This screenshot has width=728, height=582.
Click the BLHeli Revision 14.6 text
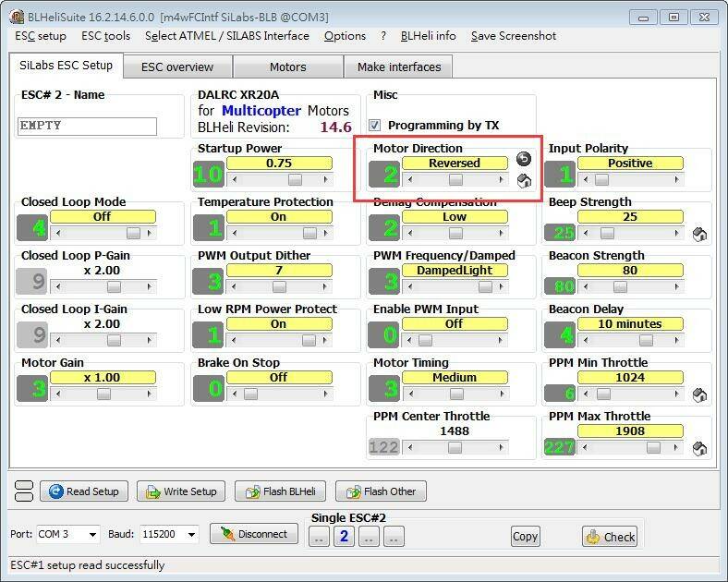[274, 127]
